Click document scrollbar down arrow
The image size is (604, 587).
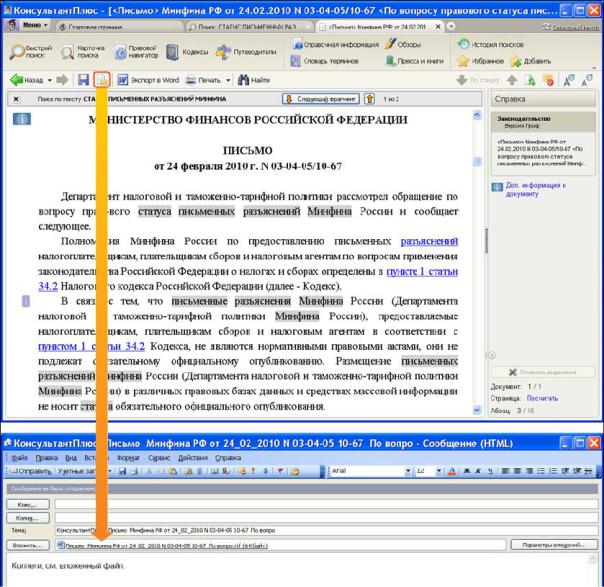[477, 410]
